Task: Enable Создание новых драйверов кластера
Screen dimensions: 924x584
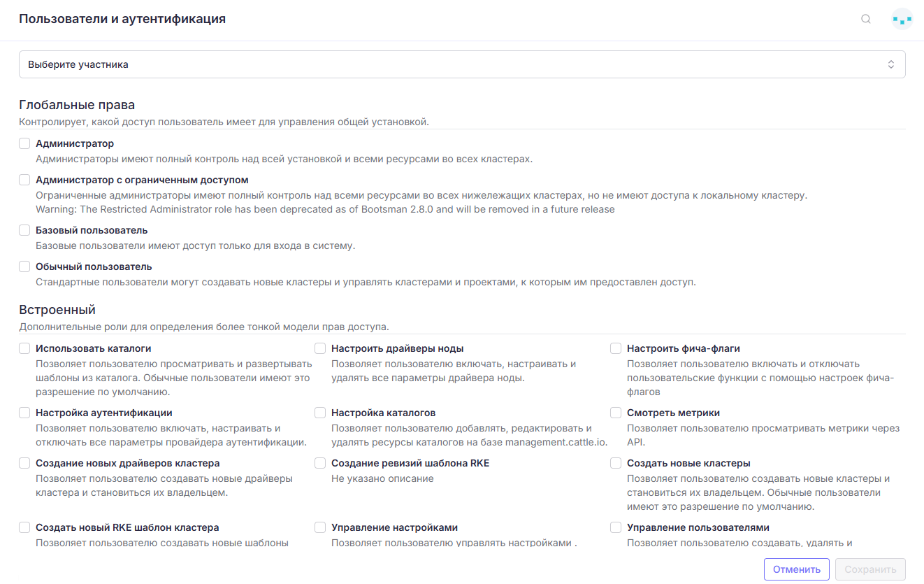Action: pos(24,463)
